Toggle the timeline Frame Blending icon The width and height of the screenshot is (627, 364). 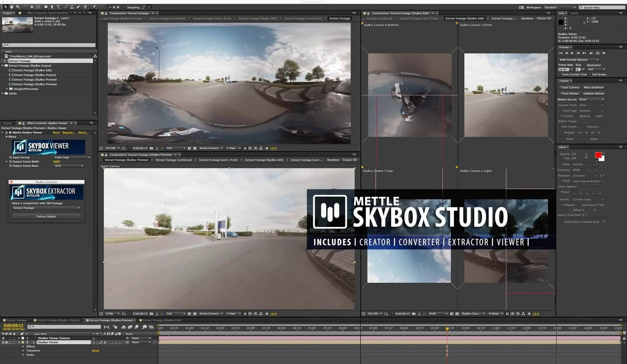(x=130, y=327)
